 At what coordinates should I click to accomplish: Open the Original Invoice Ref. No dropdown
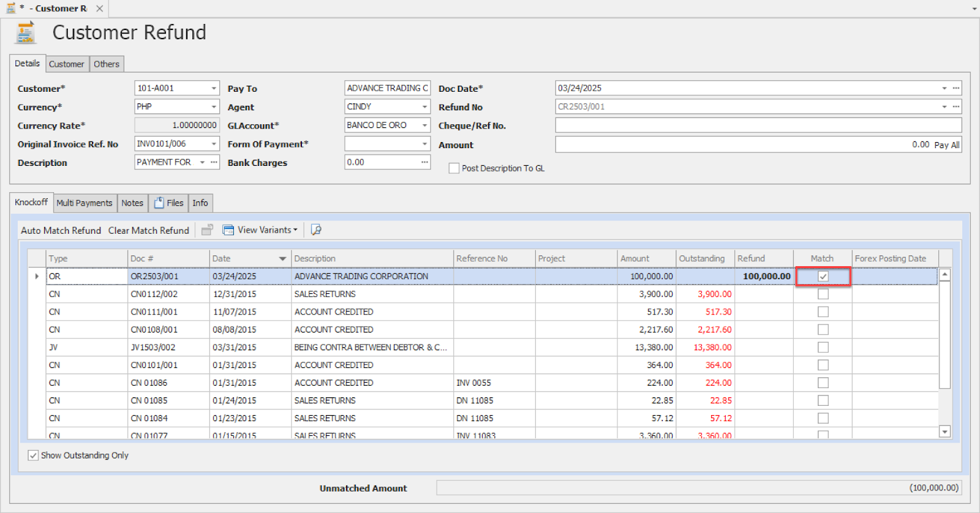coord(214,144)
